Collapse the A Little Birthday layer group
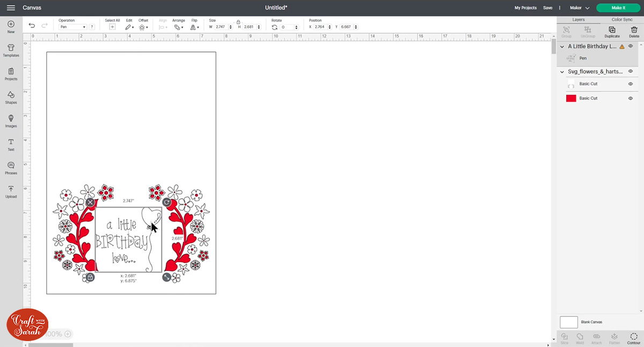The width and height of the screenshot is (644, 347). click(x=562, y=46)
